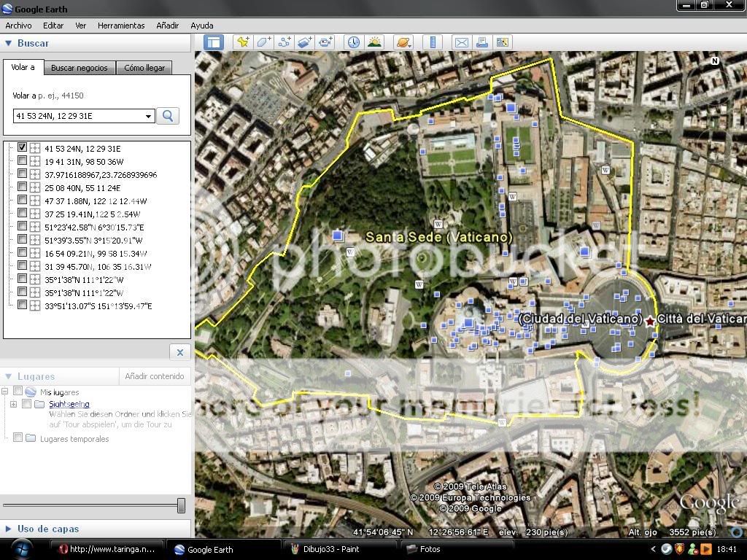Add a placemark with the pushpin tool
This screenshot has width=747, height=560.
point(242,42)
